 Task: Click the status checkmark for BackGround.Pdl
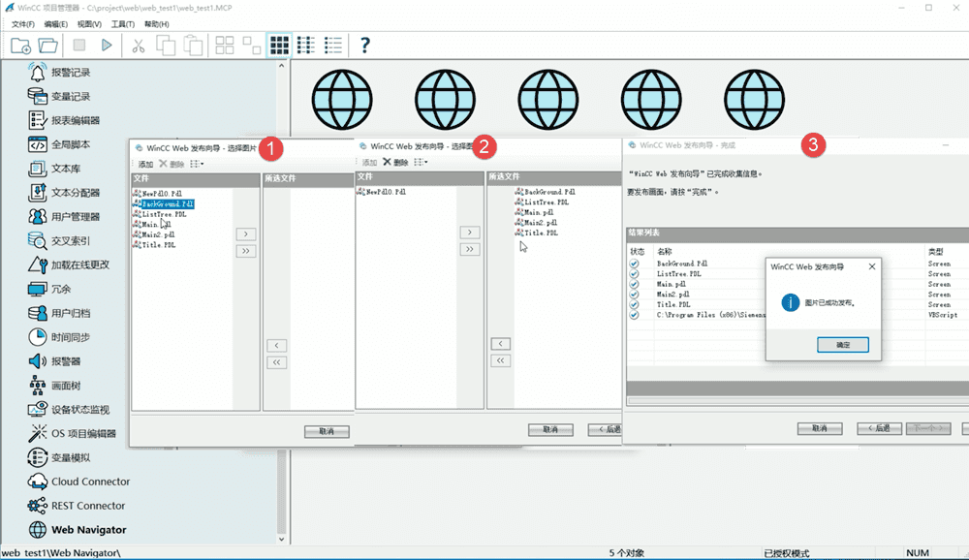pos(635,264)
